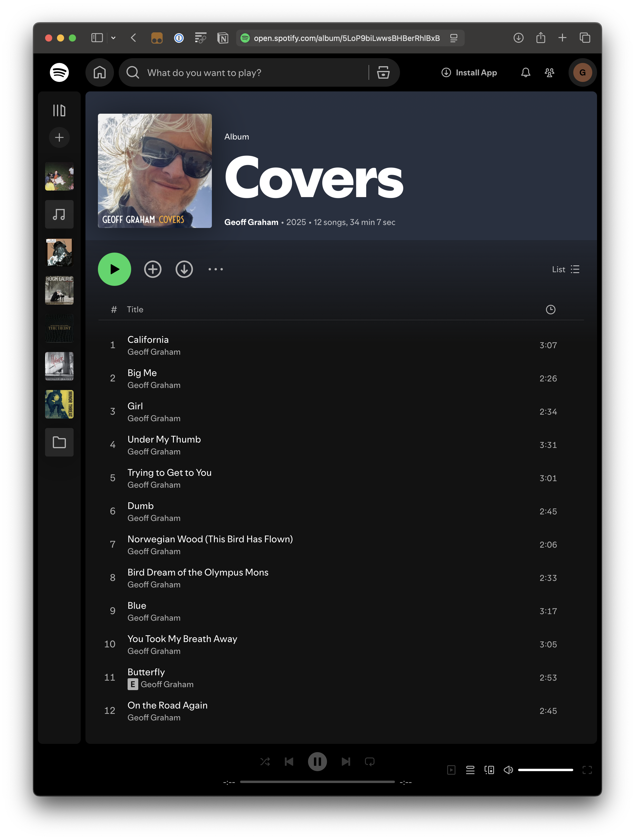
Task: Open the playback queue
Action: coord(470,770)
